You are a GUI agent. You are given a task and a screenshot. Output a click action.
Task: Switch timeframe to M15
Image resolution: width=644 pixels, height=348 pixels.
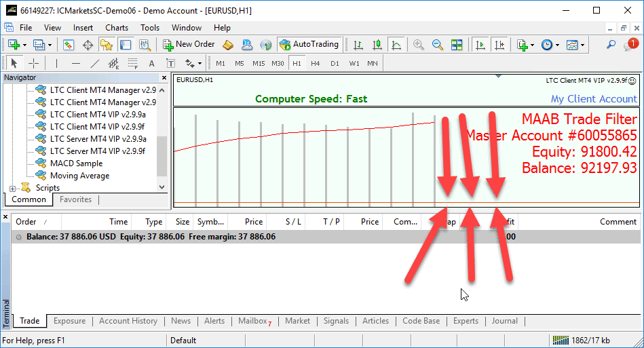[259, 63]
